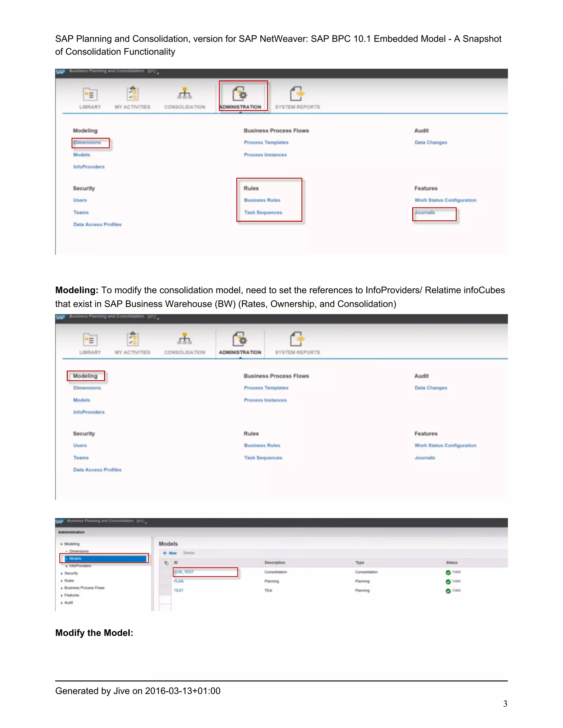
Task: Click Task Sequences link in red Rules box
Action: tap(263, 212)
